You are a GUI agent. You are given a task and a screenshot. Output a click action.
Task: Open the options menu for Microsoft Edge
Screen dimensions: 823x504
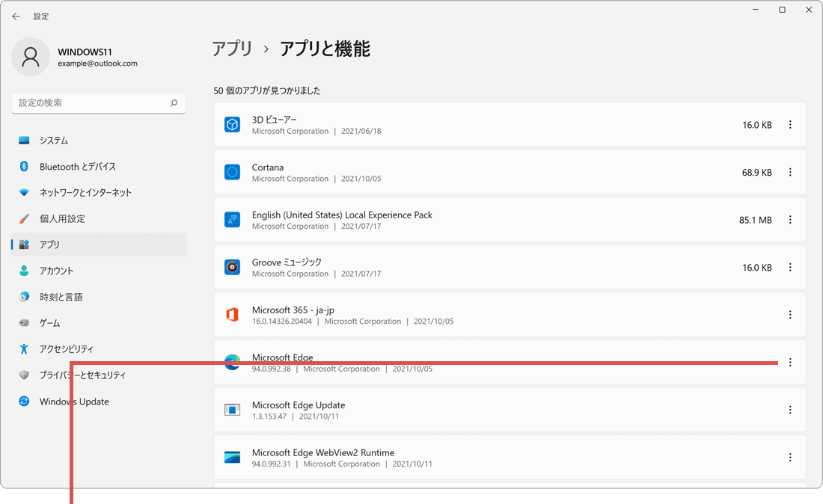[790, 362]
